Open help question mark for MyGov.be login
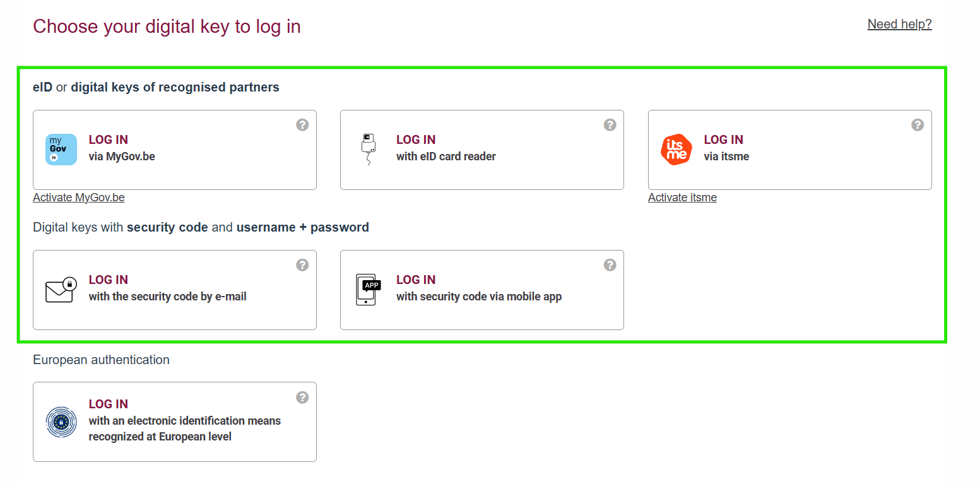The height and width of the screenshot is (484, 980). point(302,125)
